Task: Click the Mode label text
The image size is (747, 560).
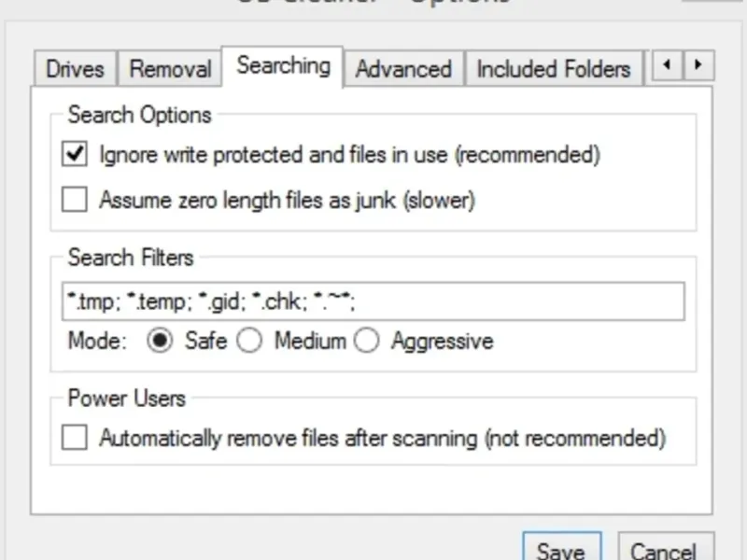Action: [x=96, y=342]
